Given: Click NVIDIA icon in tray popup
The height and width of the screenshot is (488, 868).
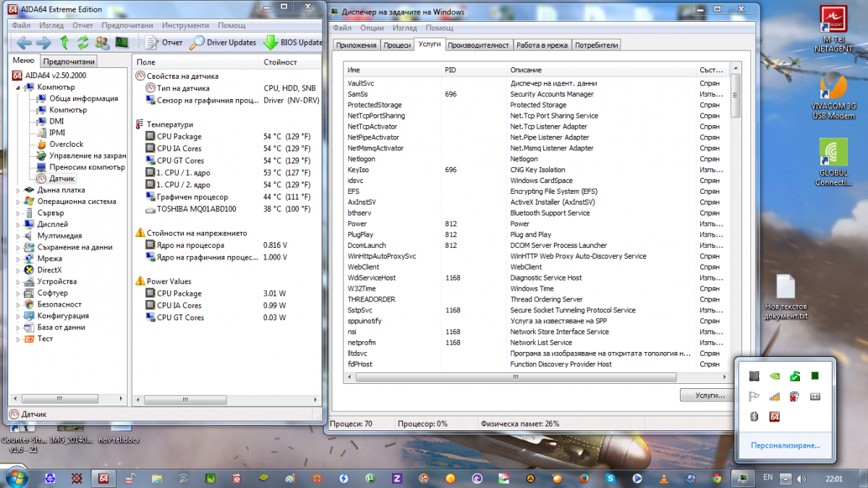Looking at the screenshot, I should (774, 376).
